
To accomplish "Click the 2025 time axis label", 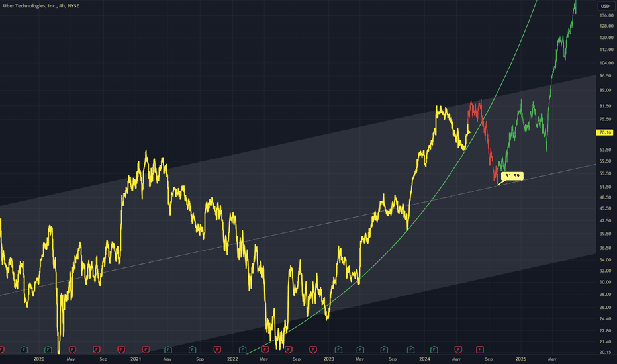I will click(520, 359).
